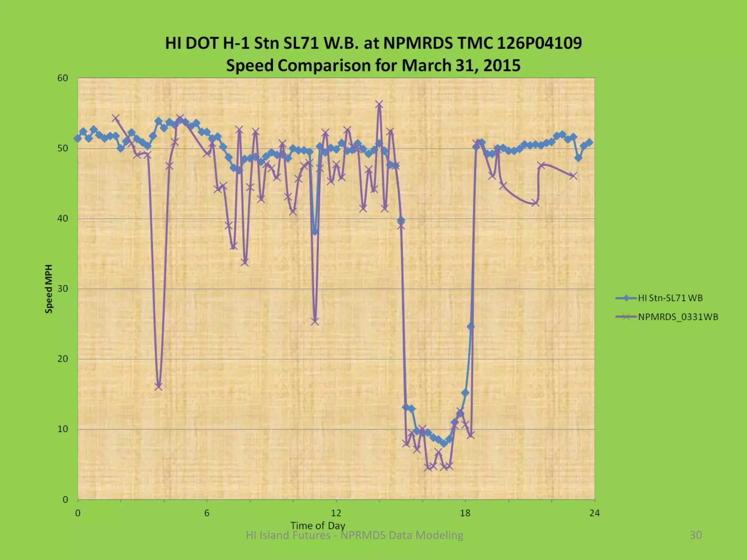The height and width of the screenshot is (560, 747).
Task: Click the Speed MPH axis label
Action: click(49, 289)
